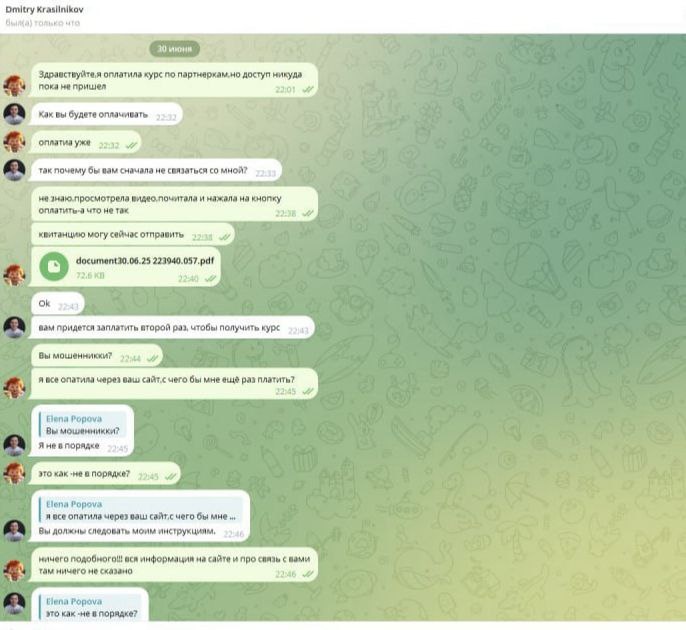This screenshot has height=630, width=686.
Task: Jump to quoted 'я все опатила через ваш сайт' reply
Action: pyautogui.click(x=140, y=510)
